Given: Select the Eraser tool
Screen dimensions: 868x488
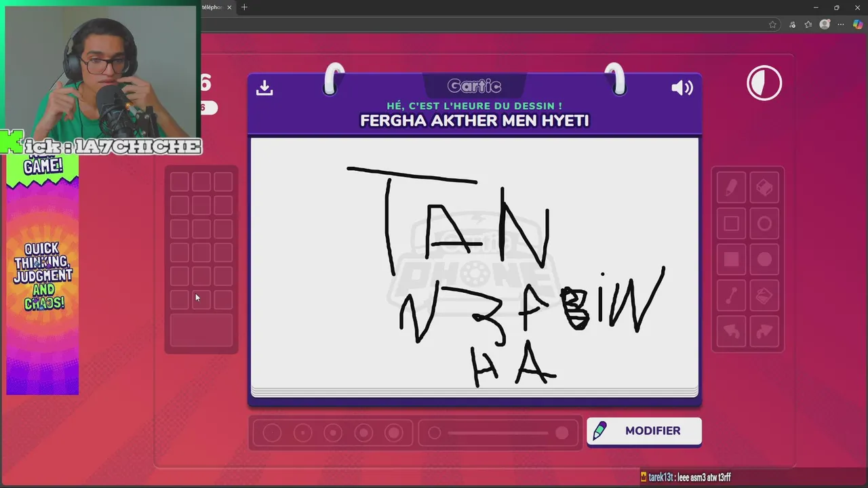Looking at the screenshot, I should [764, 188].
